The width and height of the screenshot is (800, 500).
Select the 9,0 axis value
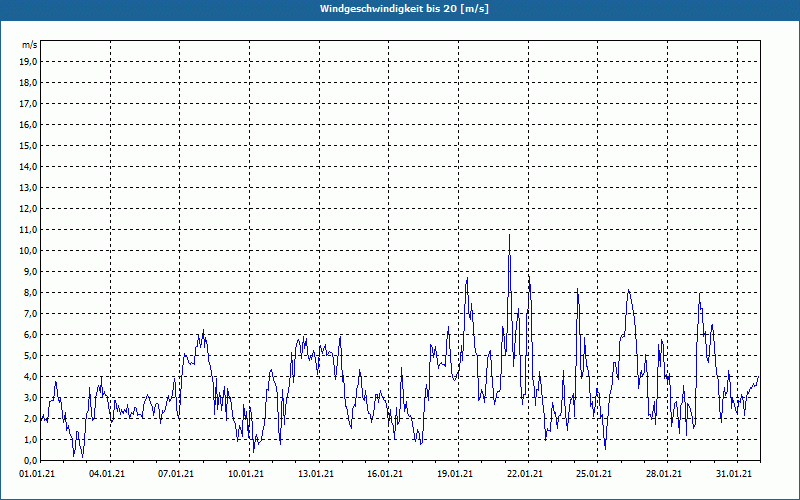[x=30, y=271]
